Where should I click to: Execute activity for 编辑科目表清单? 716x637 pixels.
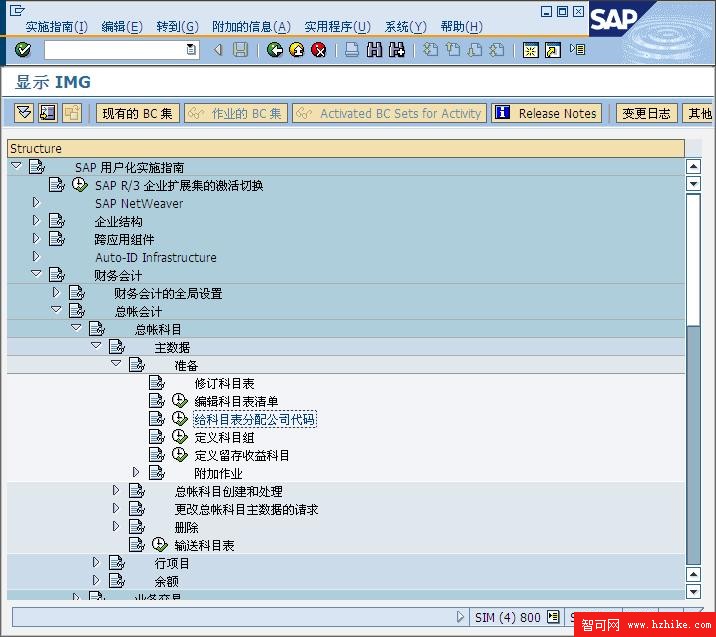pyautogui.click(x=179, y=401)
